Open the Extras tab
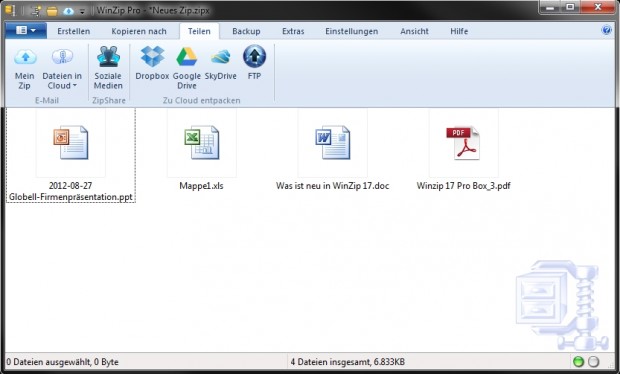Screen dimensions: 620x374 [293, 31]
